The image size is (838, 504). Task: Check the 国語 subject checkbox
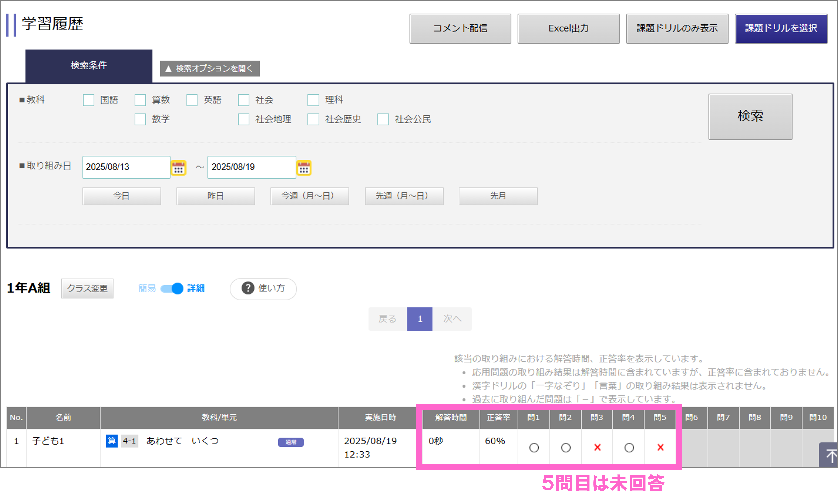(89, 100)
